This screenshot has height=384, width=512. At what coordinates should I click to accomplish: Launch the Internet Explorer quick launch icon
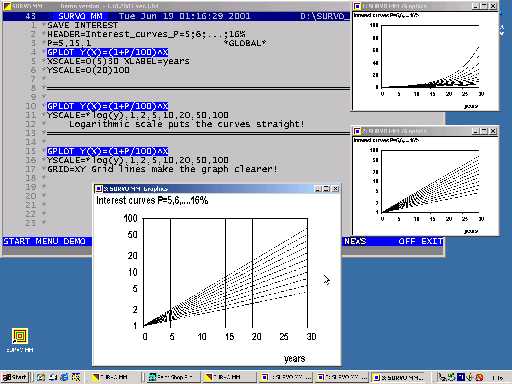click(x=64, y=377)
